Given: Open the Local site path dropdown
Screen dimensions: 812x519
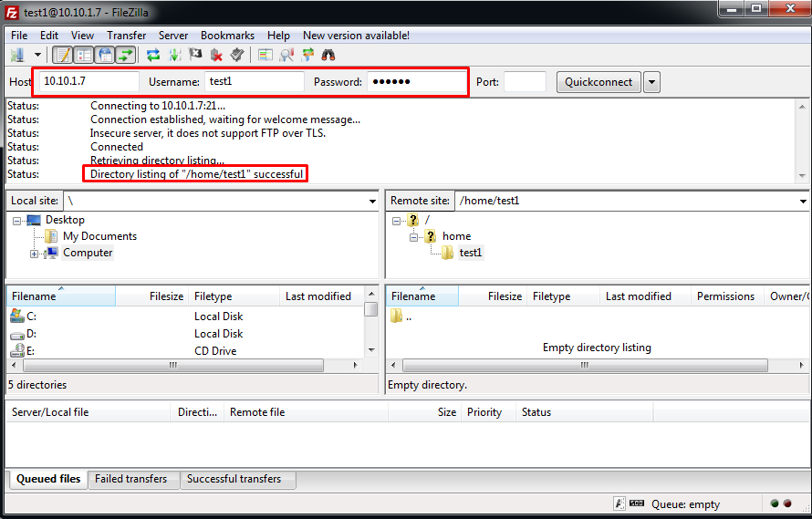Looking at the screenshot, I should tap(372, 201).
